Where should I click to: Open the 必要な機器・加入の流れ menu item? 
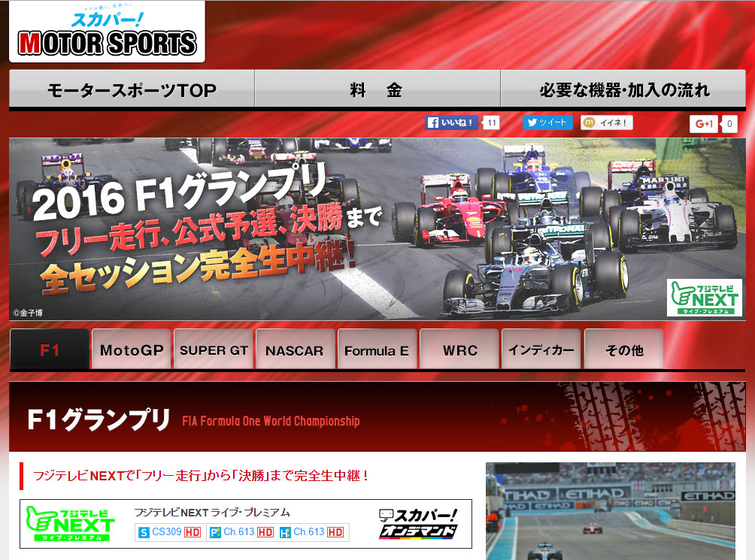click(x=623, y=89)
